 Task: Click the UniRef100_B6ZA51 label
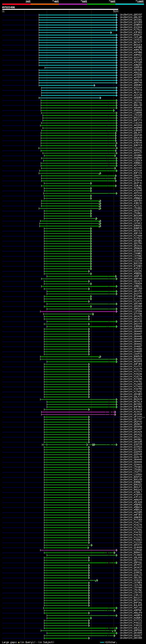pos(131,359)
